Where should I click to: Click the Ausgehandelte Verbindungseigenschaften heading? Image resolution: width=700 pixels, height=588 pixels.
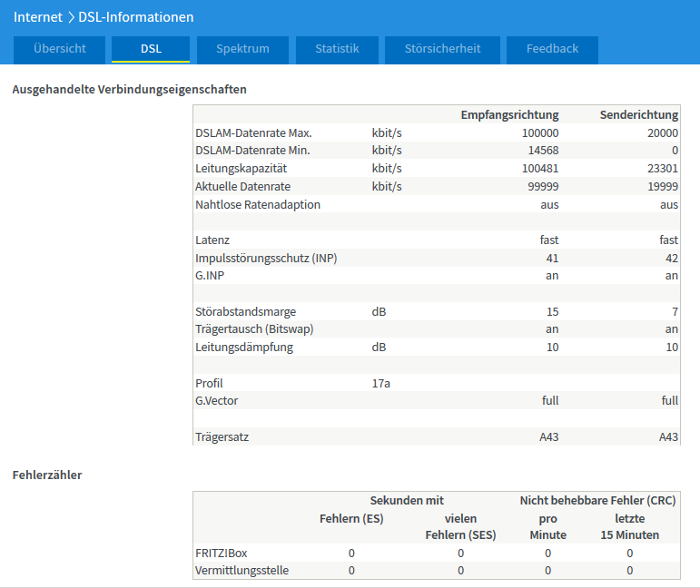(130, 90)
